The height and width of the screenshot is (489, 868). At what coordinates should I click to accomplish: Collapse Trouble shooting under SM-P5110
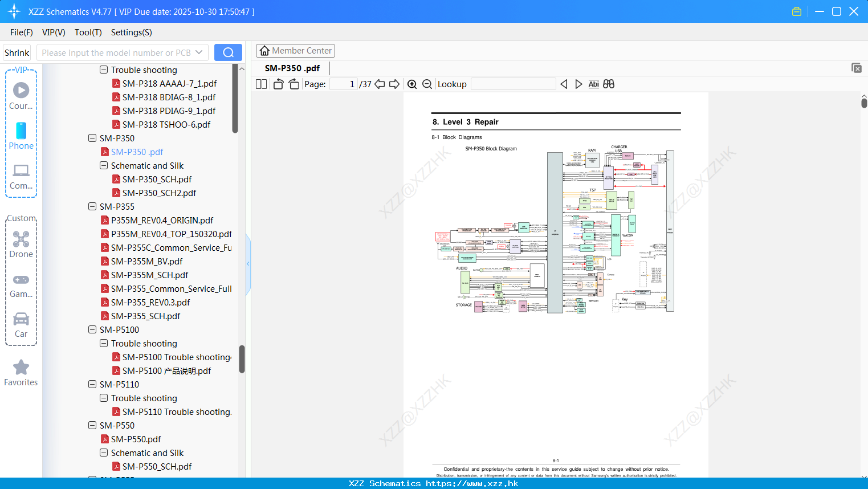tap(104, 398)
